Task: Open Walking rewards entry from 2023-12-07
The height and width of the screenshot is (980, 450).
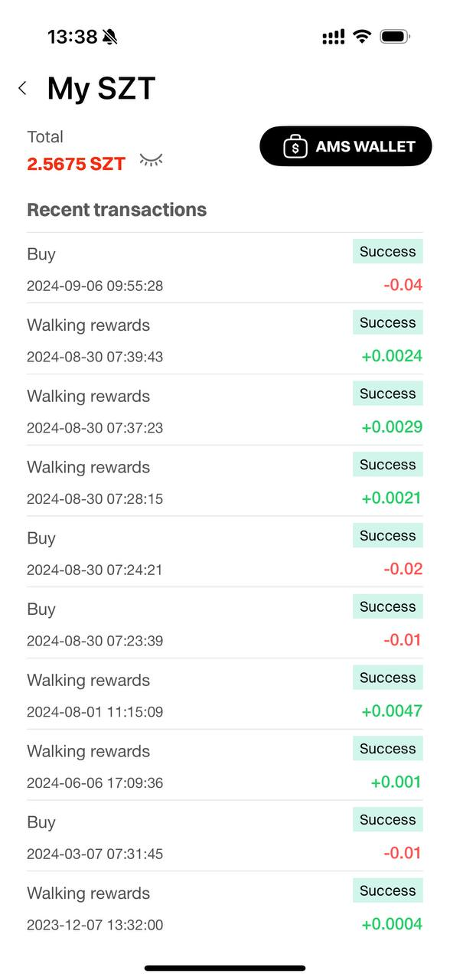Action: tap(225, 908)
